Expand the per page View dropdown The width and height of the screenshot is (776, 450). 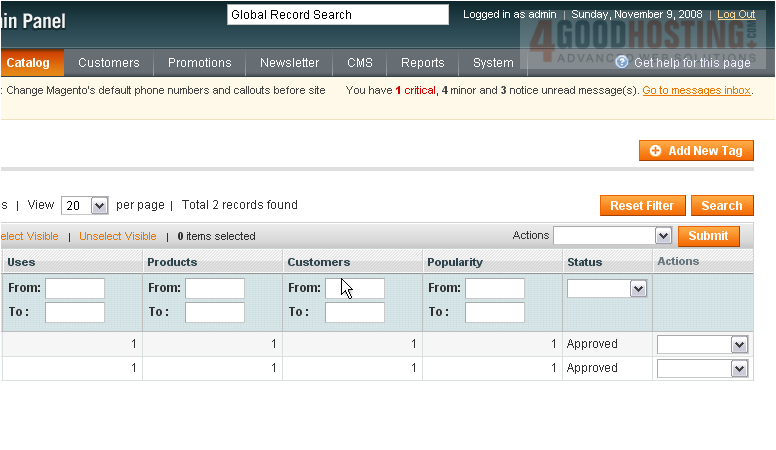(x=85, y=206)
